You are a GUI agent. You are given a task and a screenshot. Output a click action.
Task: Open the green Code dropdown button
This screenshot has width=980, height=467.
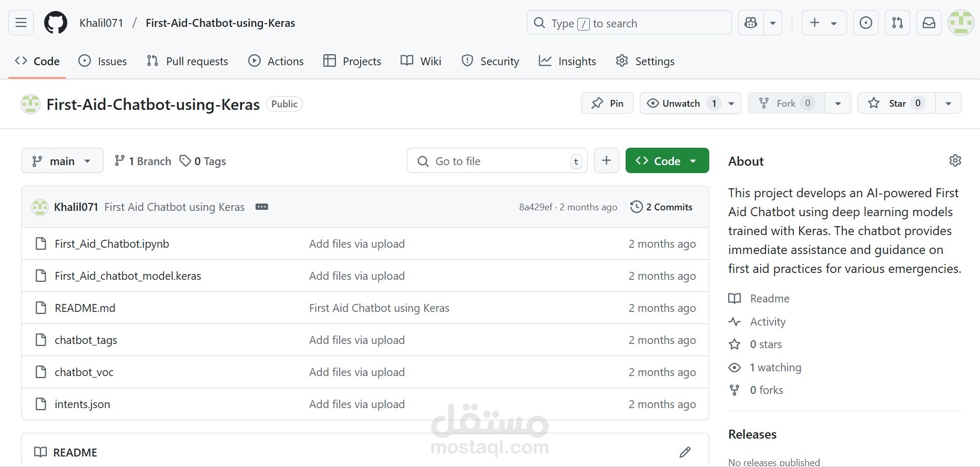point(667,160)
